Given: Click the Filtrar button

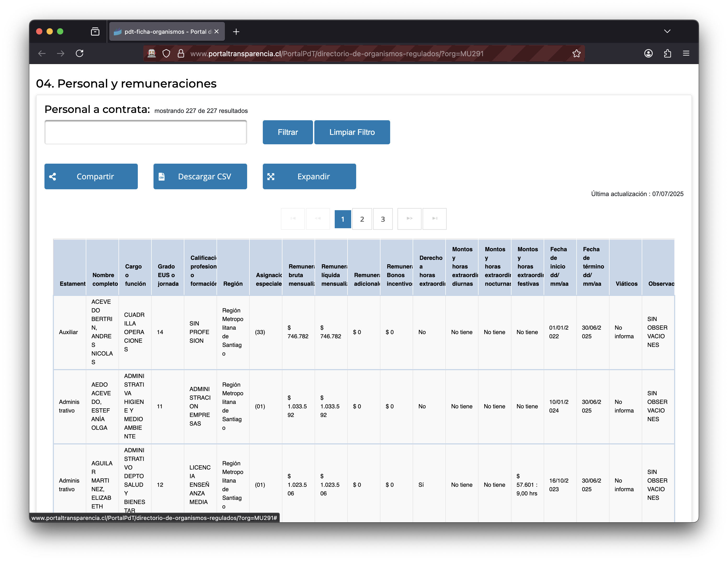Looking at the screenshot, I should [288, 132].
